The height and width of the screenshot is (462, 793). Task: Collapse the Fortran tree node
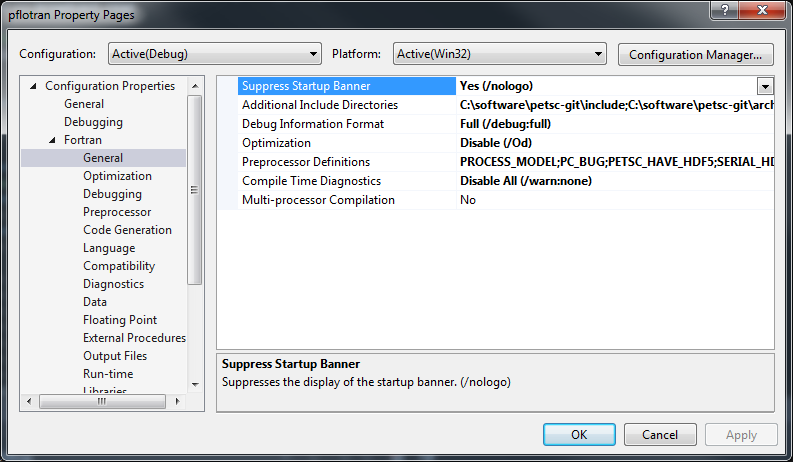click(x=53, y=140)
